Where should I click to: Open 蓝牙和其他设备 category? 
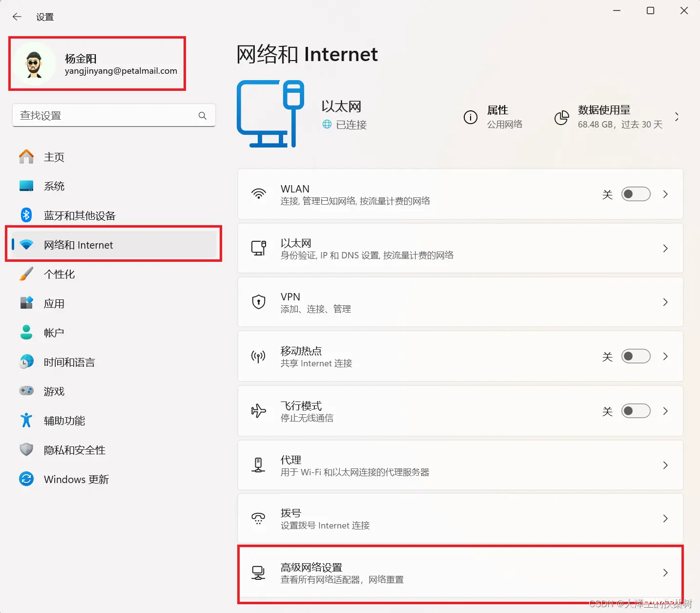pos(114,215)
